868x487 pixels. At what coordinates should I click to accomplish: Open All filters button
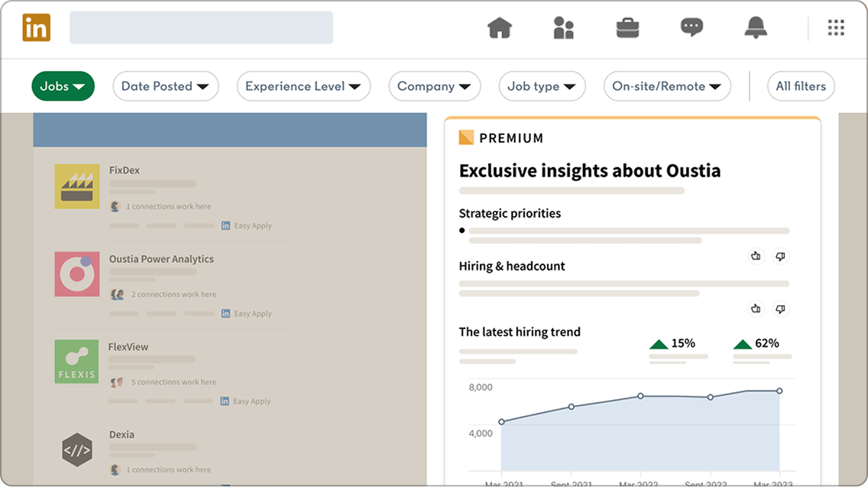click(801, 86)
